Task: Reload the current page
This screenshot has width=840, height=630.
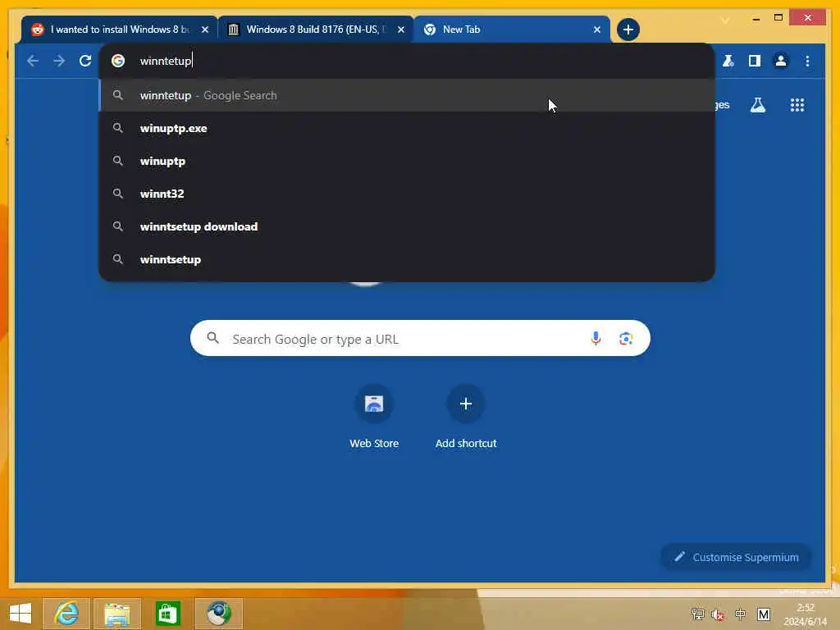Action: pyautogui.click(x=85, y=61)
